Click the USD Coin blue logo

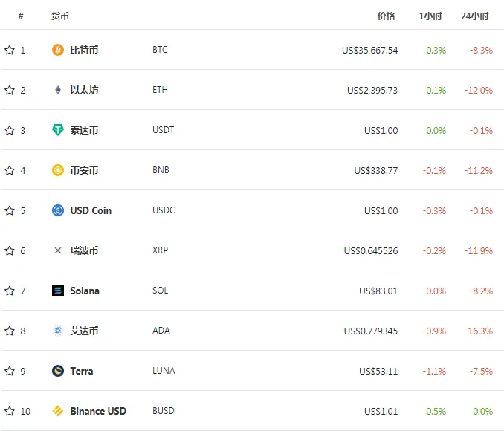pos(58,210)
